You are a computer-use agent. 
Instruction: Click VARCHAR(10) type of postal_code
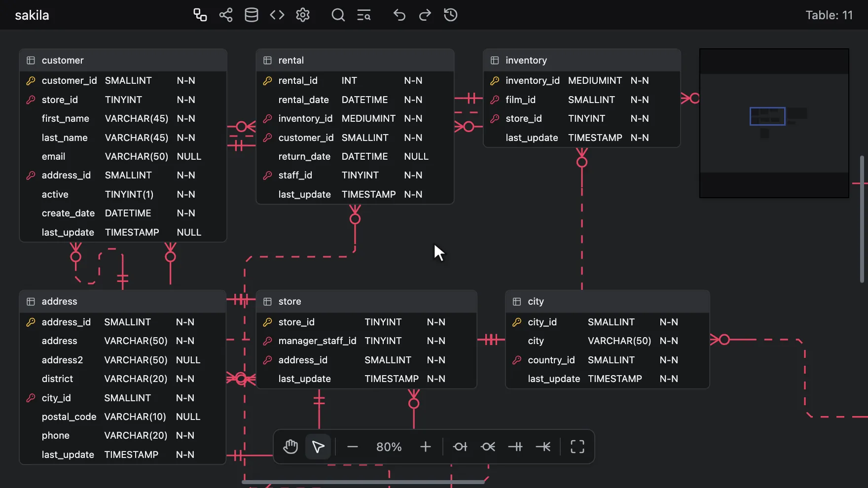[135, 417]
